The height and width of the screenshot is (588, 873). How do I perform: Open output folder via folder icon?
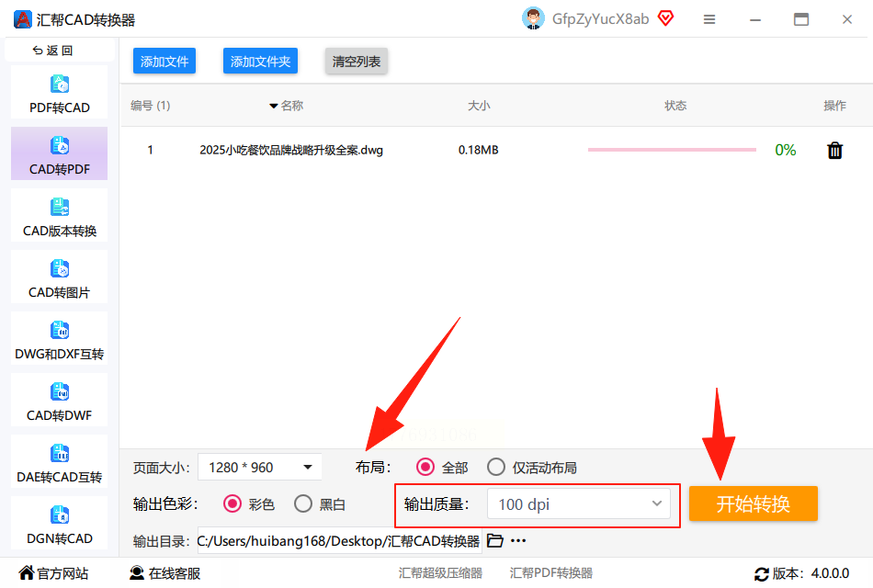[495, 540]
